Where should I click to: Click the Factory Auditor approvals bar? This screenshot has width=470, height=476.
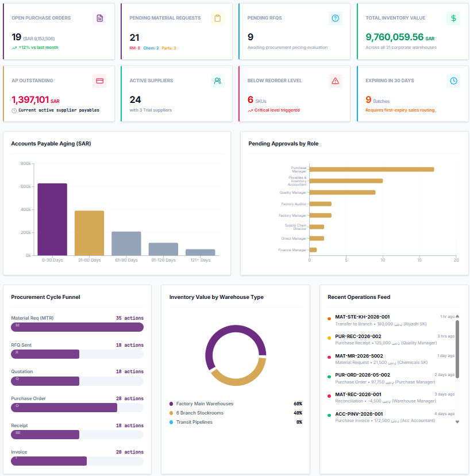(321, 204)
